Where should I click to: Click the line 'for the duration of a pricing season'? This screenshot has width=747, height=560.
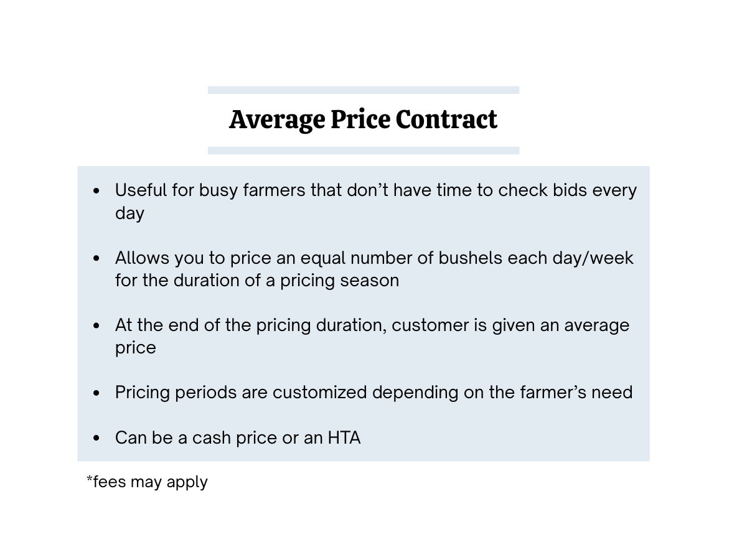[257, 280]
